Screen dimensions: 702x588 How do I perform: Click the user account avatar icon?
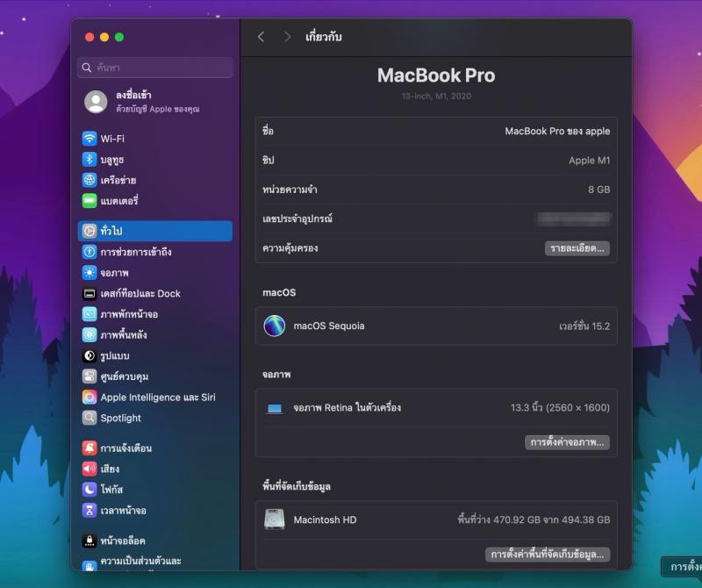tap(96, 102)
